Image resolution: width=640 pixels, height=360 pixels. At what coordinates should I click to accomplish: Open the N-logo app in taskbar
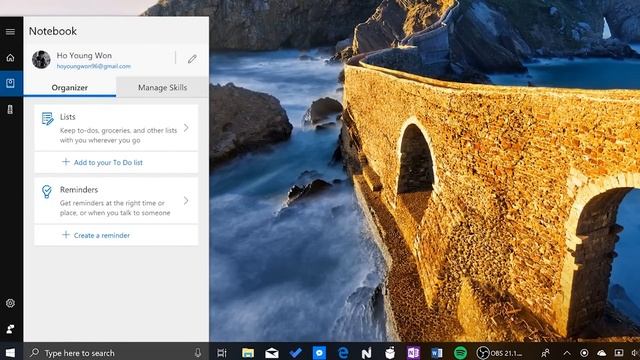tap(367, 353)
